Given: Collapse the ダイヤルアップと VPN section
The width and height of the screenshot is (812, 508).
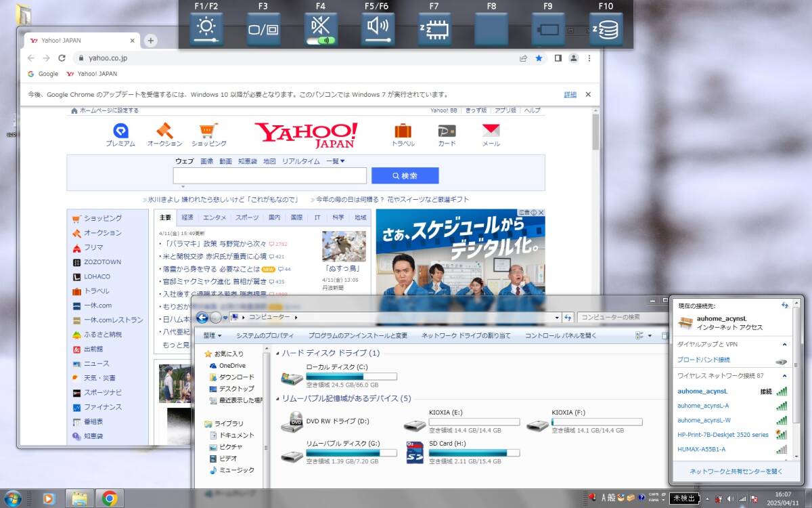Looking at the screenshot, I should tap(785, 345).
